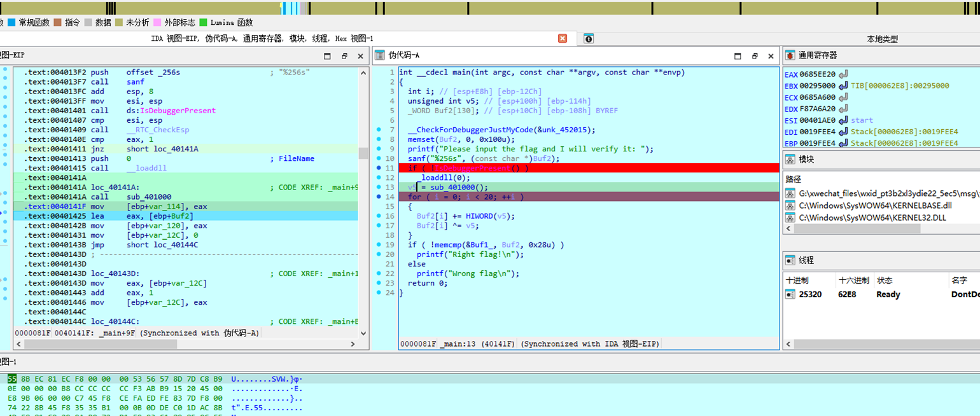Viewport: 980px width, 416px height.
Task: Sort threads by 十六进制 column header
Action: [853, 280]
